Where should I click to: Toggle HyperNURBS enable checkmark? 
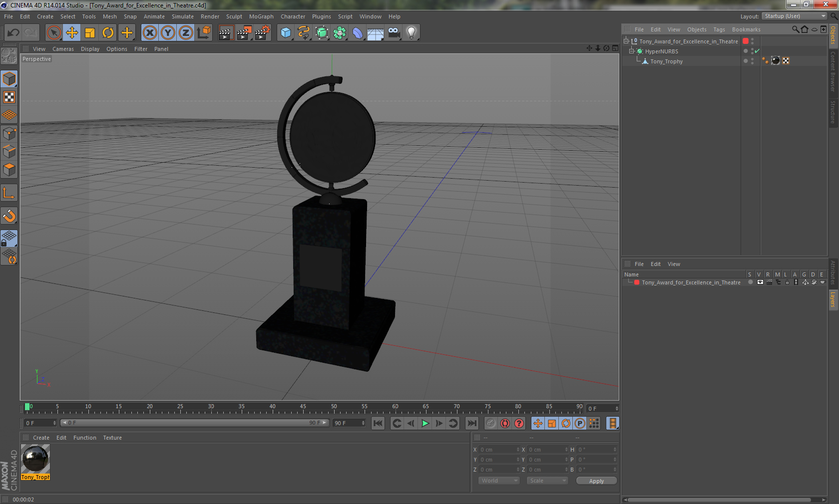758,51
